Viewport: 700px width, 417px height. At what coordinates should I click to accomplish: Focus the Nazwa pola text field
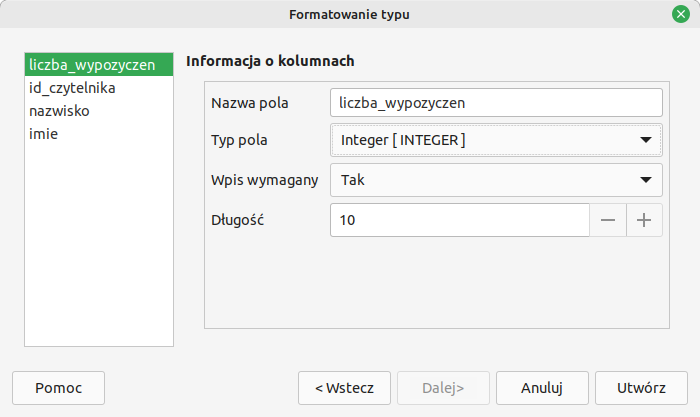click(496, 102)
